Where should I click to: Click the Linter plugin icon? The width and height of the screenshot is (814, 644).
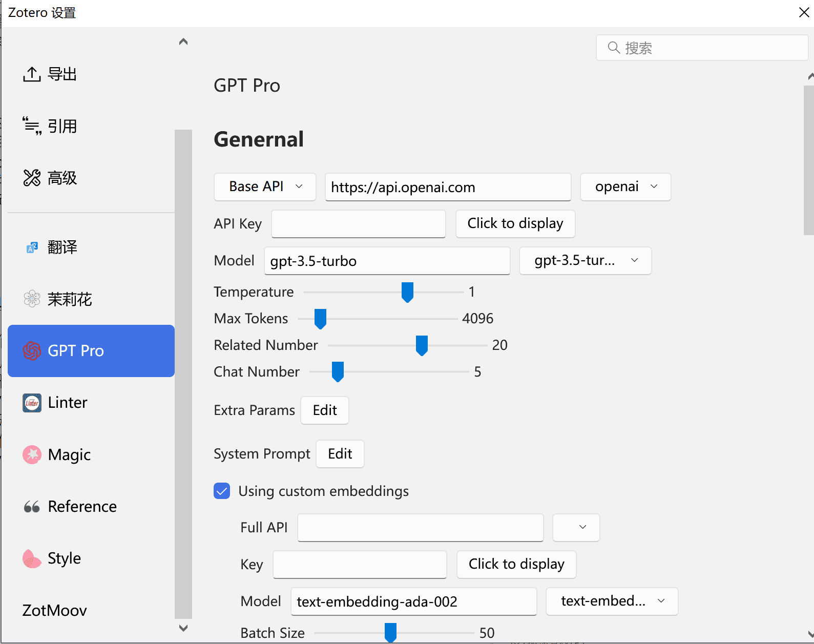tap(32, 403)
